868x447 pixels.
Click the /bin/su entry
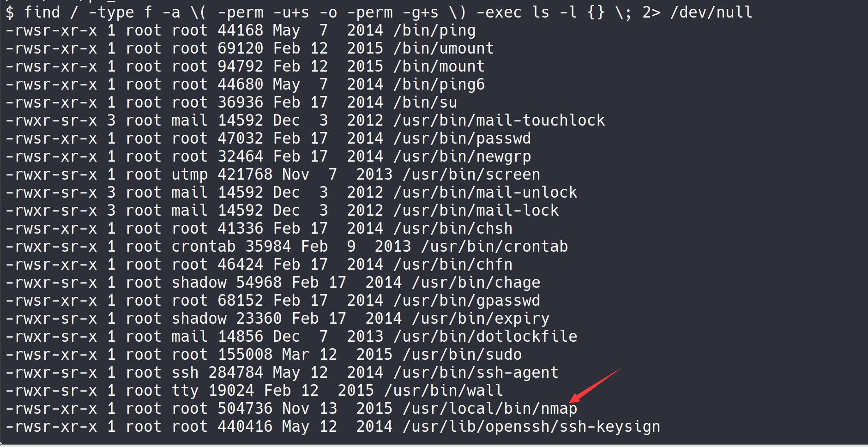pyautogui.click(x=425, y=103)
